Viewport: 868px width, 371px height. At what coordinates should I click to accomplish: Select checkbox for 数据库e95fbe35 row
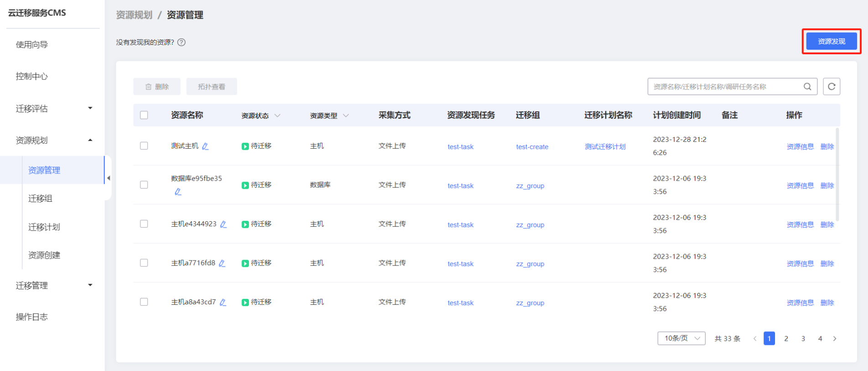click(144, 185)
